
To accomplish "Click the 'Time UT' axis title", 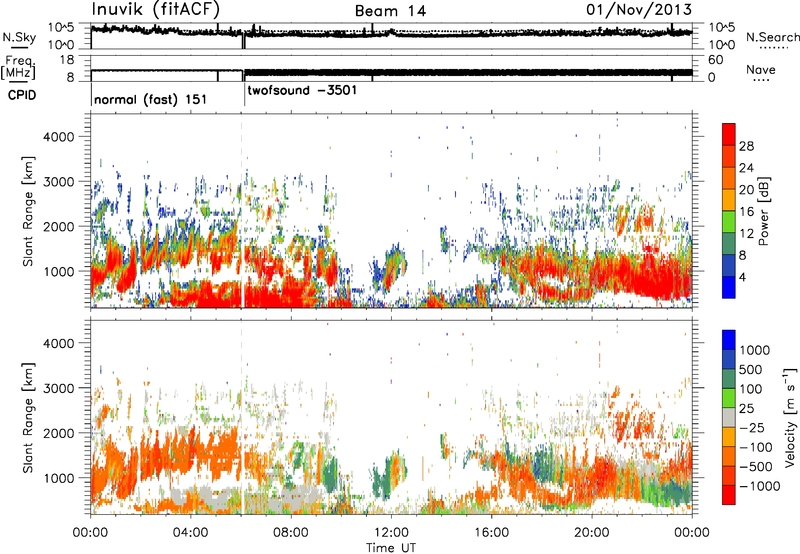I will (391, 547).
